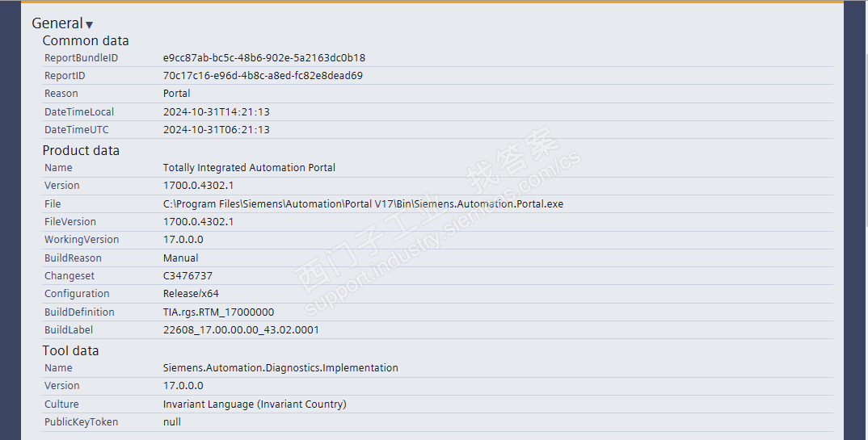Click the Tool data Name label
This screenshot has width=868, height=440.
[58, 367]
